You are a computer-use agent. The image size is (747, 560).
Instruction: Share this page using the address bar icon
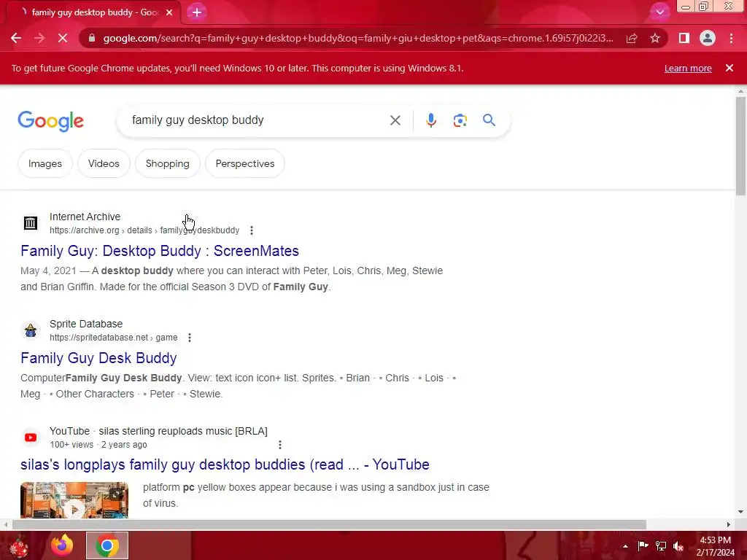pyautogui.click(x=632, y=38)
